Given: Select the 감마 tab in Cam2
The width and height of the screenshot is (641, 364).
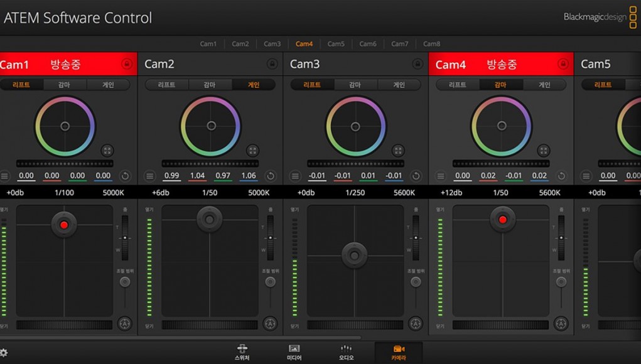Looking at the screenshot, I should pyautogui.click(x=210, y=85).
